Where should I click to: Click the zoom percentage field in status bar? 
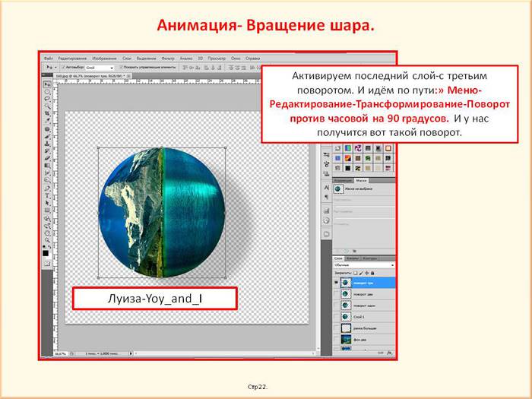click(60, 353)
